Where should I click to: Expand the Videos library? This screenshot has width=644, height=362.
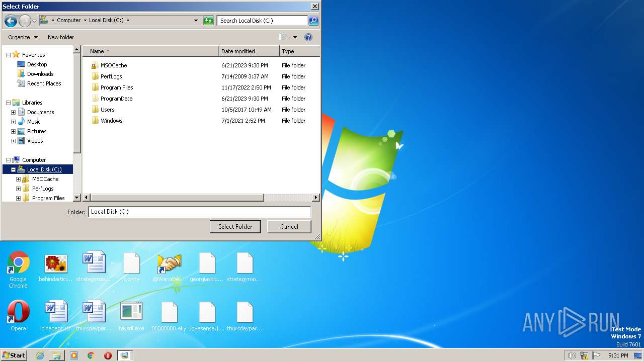point(13,141)
